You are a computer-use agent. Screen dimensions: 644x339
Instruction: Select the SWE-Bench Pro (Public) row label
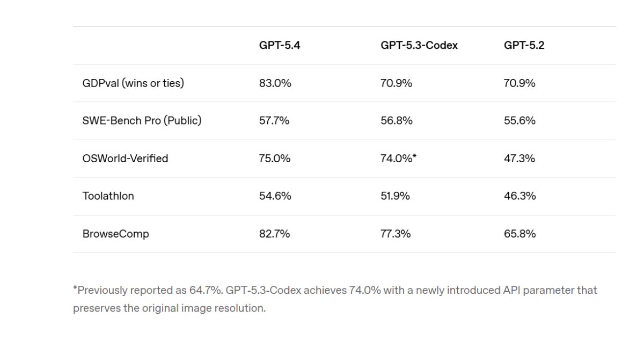(x=142, y=121)
